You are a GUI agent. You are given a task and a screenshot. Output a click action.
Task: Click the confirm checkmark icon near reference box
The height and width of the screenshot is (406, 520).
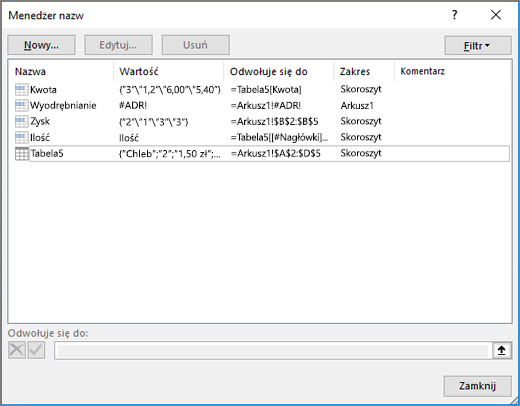(x=36, y=350)
